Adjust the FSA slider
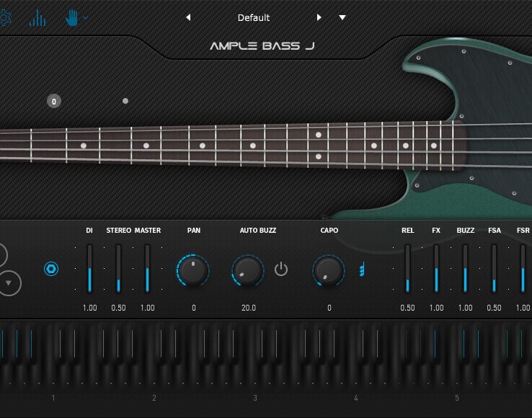The image size is (532, 418). (494, 268)
